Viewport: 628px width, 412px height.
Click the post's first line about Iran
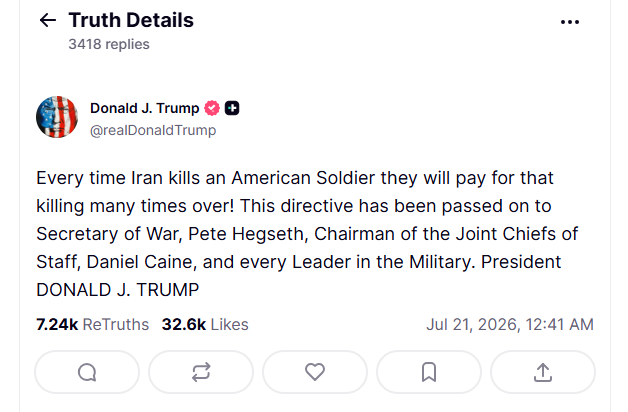295,178
